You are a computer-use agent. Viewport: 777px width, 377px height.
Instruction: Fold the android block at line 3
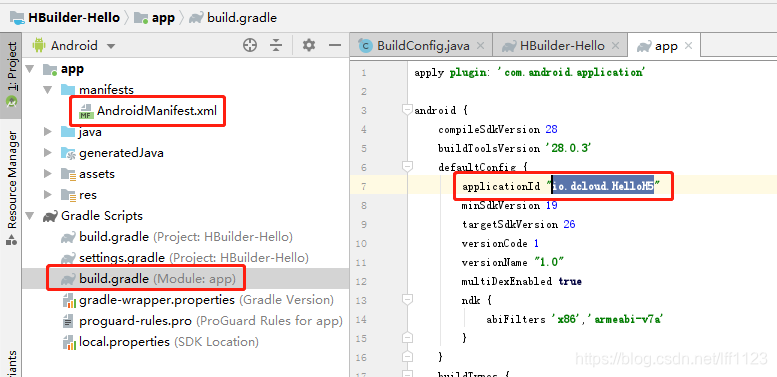(x=407, y=110)
